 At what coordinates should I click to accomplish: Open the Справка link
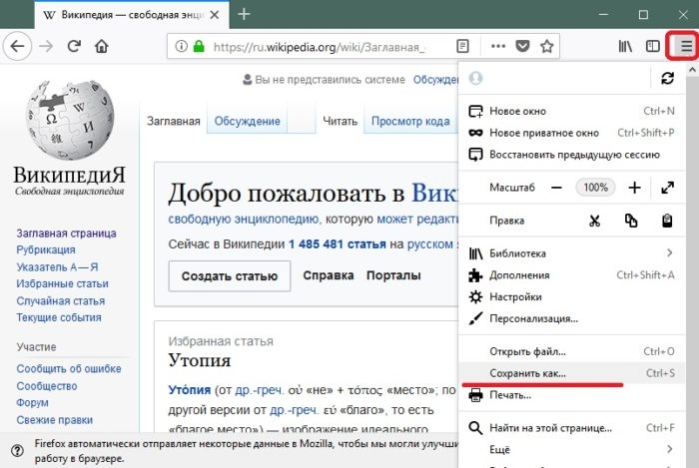point(329,275)
